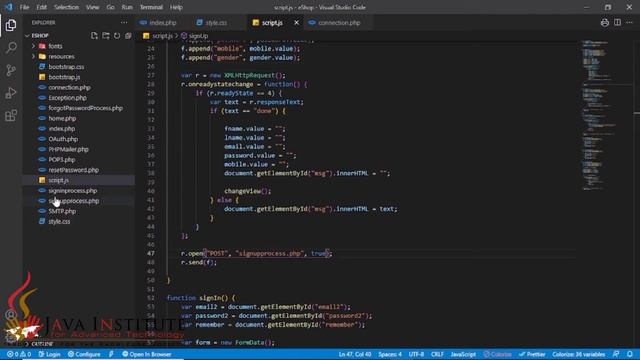Change line ending via CRLF item
640x360 pixels.
[x=437, y=354]
